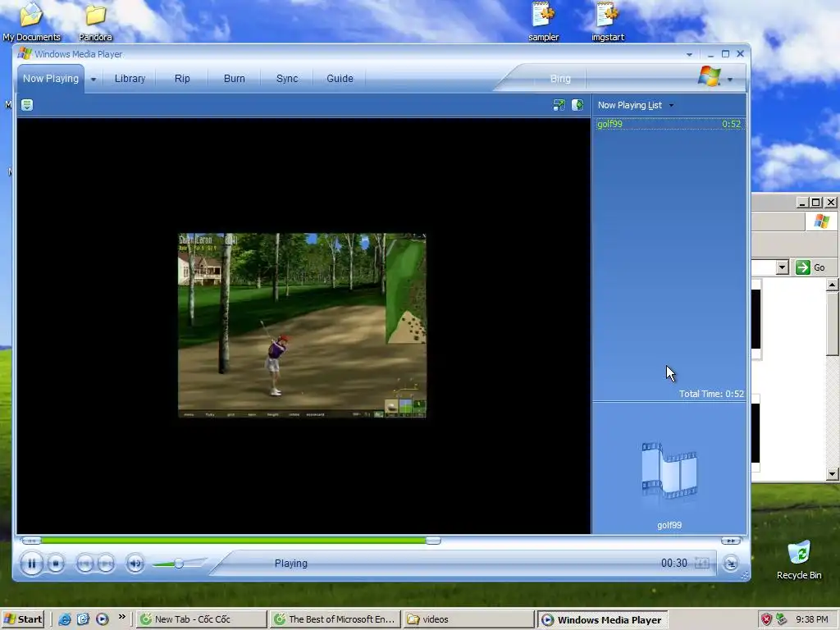This screenshot has height=630, width=840.
Task: Stop playback of golf99
Action: 56,563
